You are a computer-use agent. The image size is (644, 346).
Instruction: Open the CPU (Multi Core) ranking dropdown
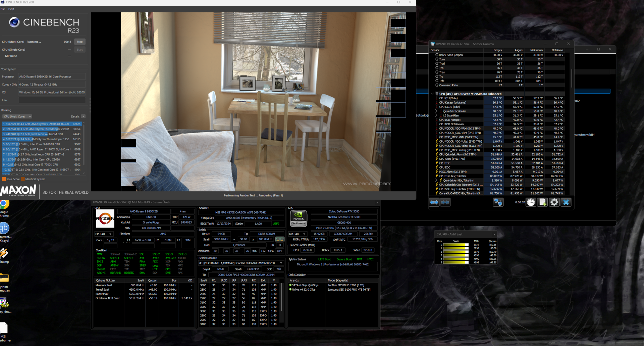pos(17,116)
